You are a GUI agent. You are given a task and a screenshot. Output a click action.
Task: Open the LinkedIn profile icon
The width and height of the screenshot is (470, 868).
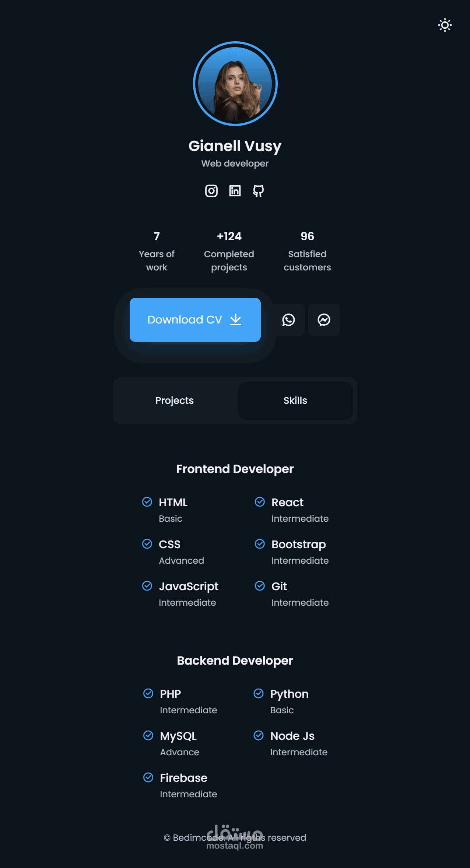pos(235,191)
